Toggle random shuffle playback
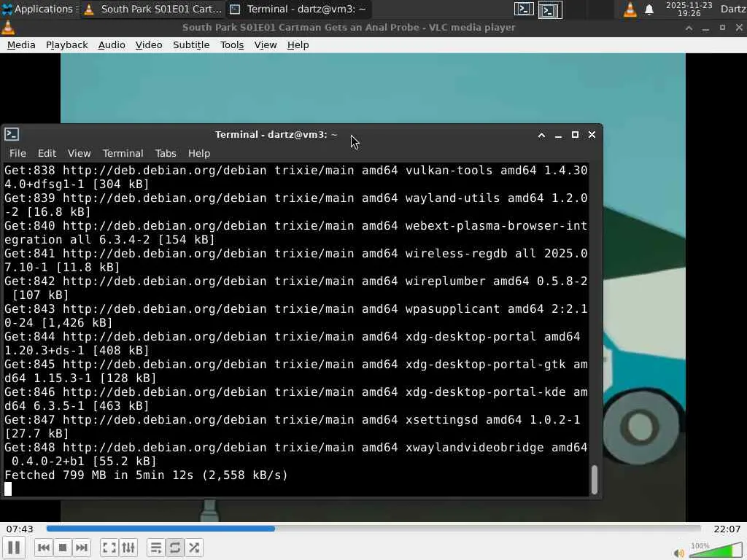The width and height of the screenshot is (747, 560). 194,548
